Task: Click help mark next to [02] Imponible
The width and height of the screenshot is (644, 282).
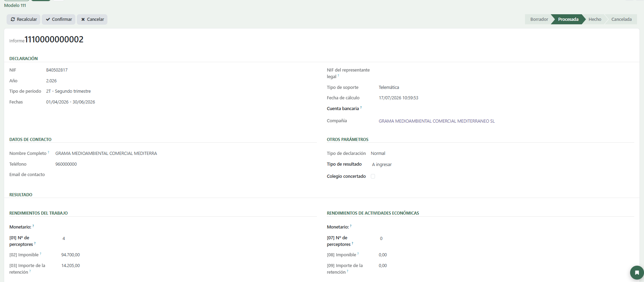Action: pyautogui.click(x=40, y=254)
